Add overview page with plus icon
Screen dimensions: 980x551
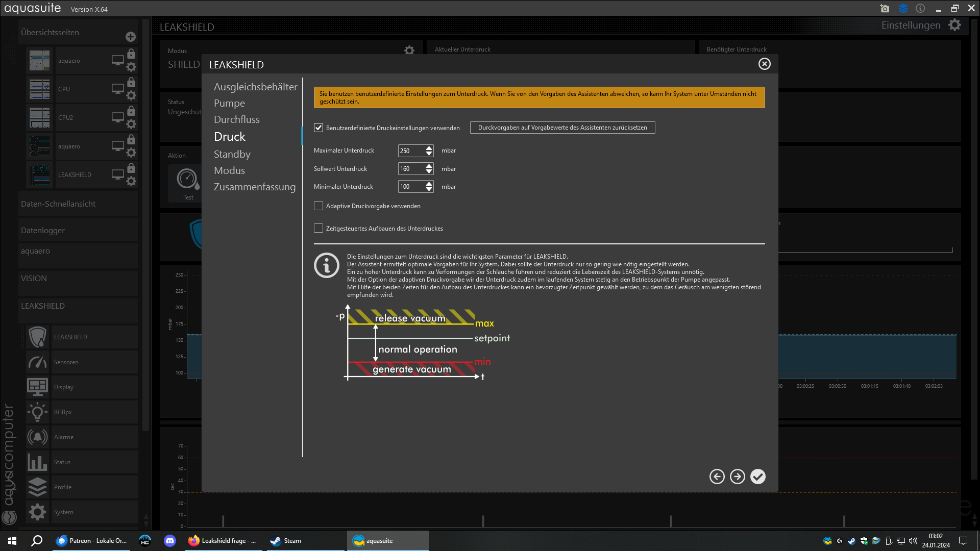coord(131,37)
